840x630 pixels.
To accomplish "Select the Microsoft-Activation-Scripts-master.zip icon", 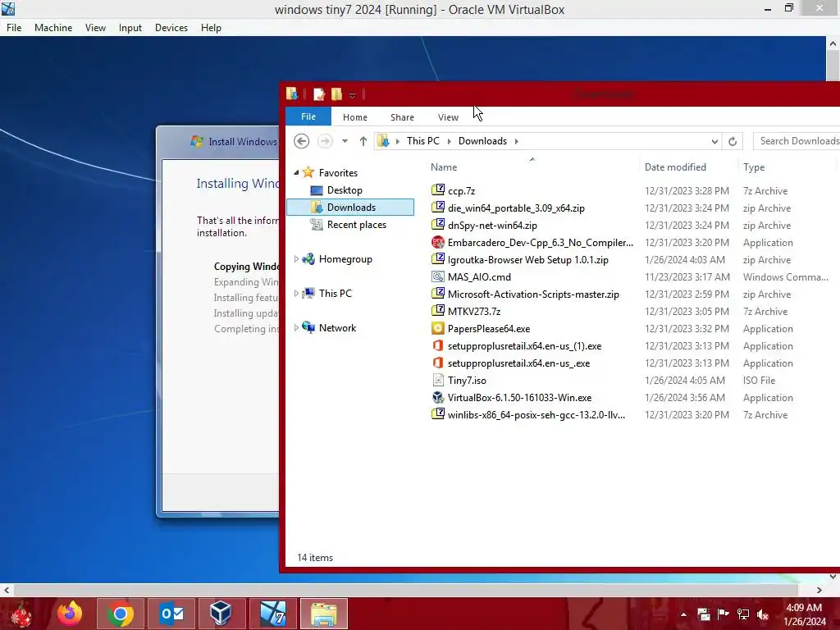I will [x=438, y=294].
